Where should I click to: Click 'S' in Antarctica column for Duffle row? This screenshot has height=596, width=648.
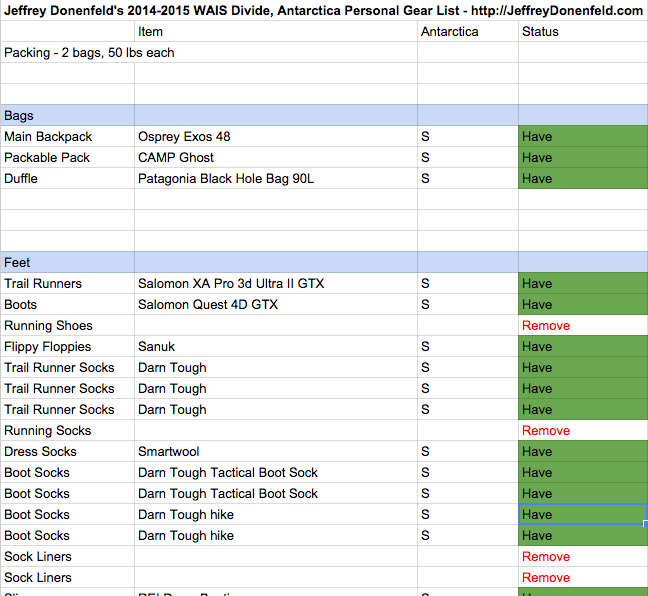pos(468,179)
